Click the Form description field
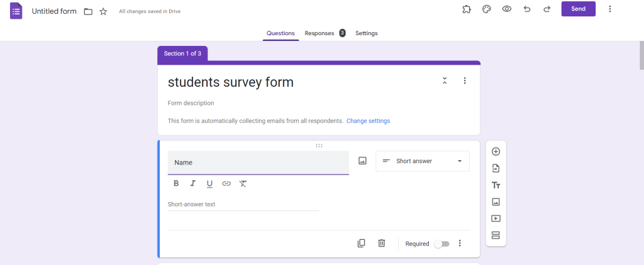This screenshot has width=644, height=265. 191,104
